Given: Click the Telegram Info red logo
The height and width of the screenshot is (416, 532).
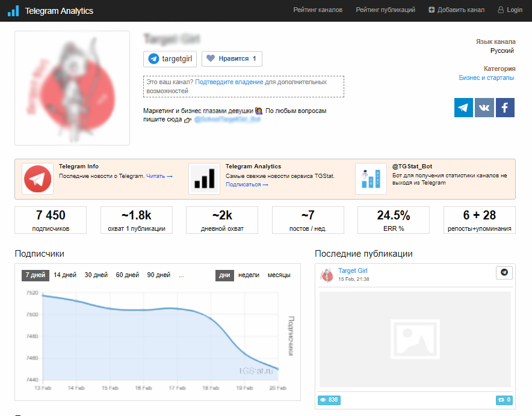Looking at the screenshot, I should 37,179.
